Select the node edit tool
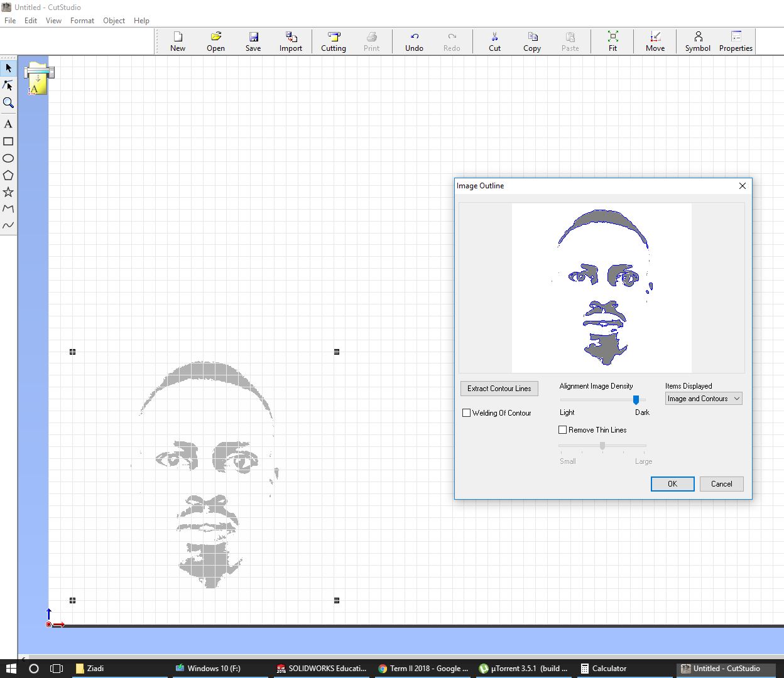The width and height of the screenshot is (784, 678). (8, 85)
